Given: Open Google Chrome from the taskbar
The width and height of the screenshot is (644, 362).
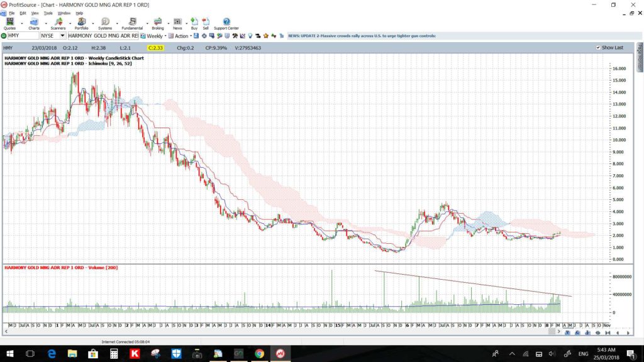Looking at the screenshot, I should coord(259,353).
